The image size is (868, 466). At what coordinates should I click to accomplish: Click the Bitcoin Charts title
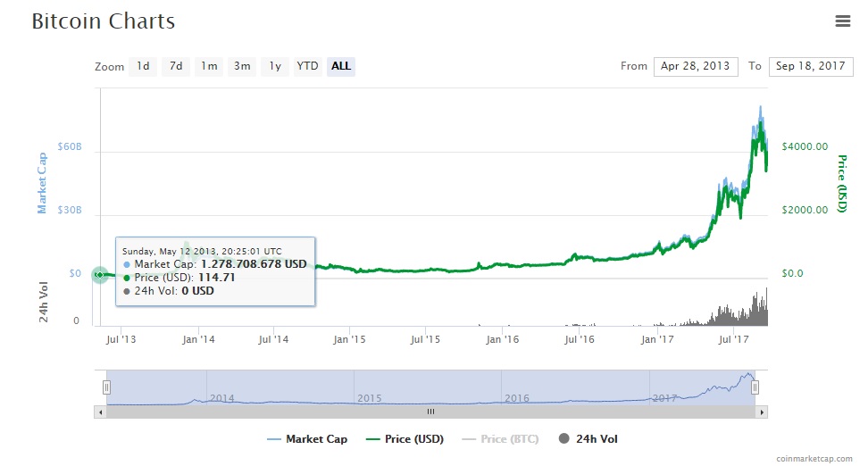[104, 21]
